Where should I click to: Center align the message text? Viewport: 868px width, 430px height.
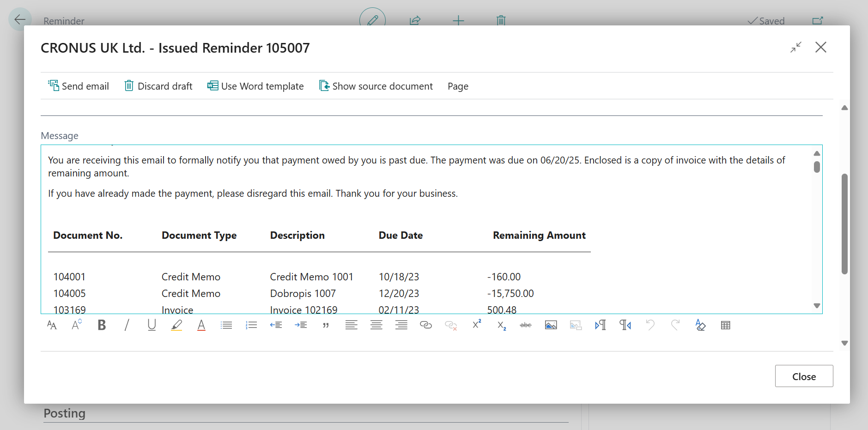point(376,325)
